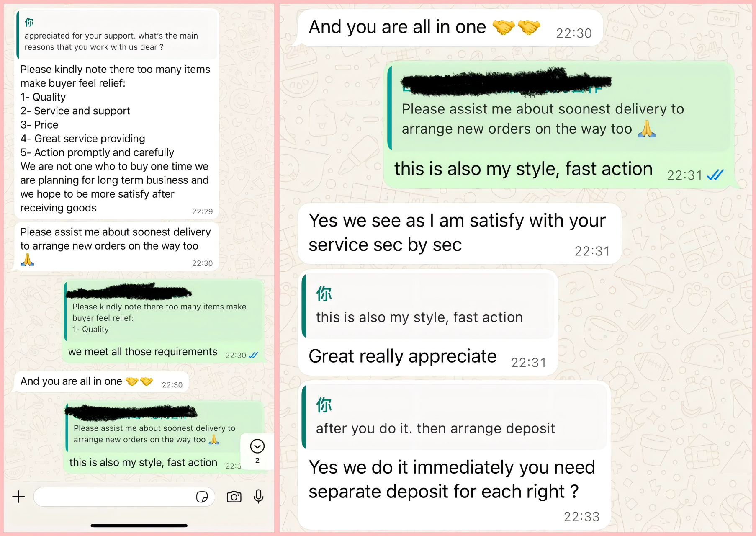Screen dimensions: 756x536
Task: Focus the message text input field
Action: tap(124, 497)
